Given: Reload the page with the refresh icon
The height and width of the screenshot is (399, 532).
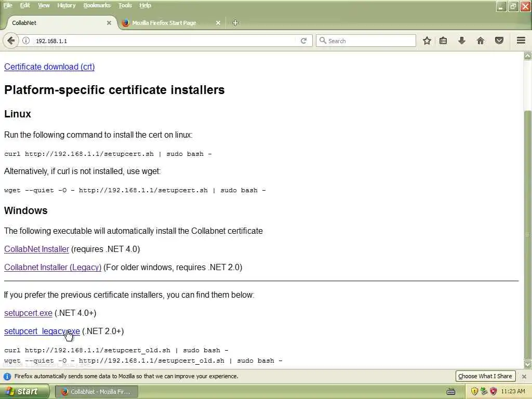Looking at the screenshot, I should 303,41.
